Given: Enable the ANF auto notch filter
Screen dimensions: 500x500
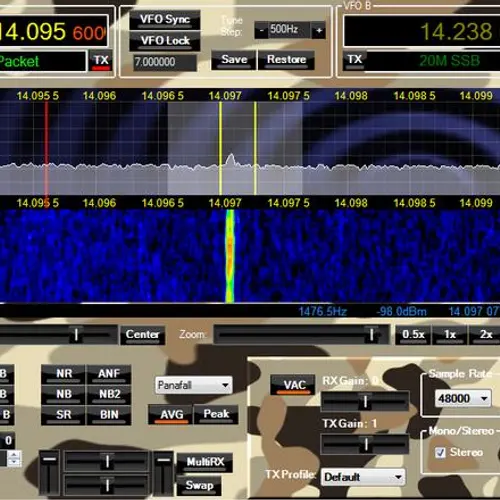Looking at the screenshot, I should point(109,374).
